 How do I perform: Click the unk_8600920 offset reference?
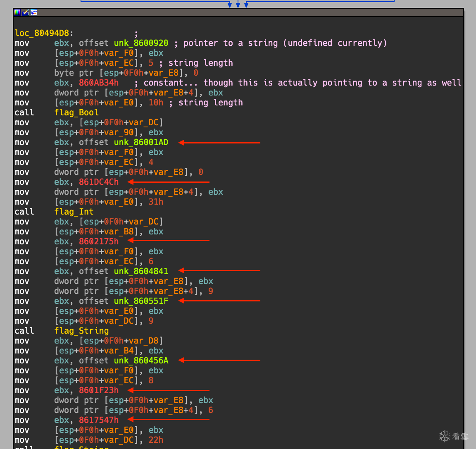click(x=141, y=43)
